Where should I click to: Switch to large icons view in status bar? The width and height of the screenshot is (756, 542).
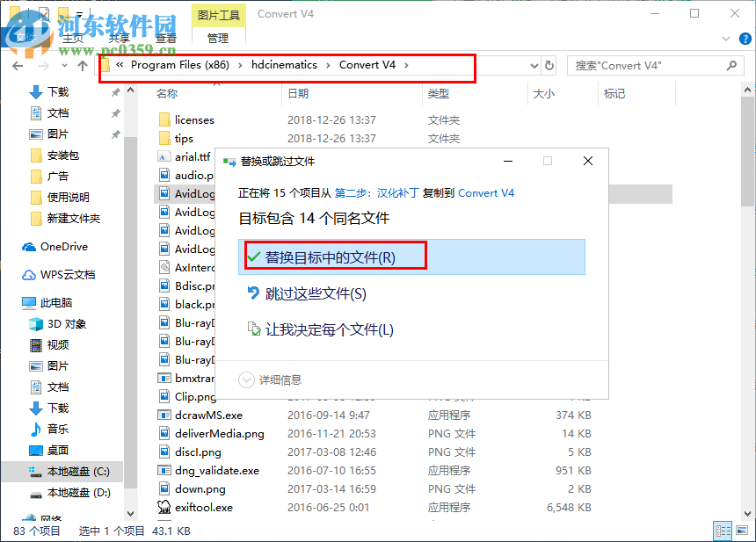click(x=743, y=531)
